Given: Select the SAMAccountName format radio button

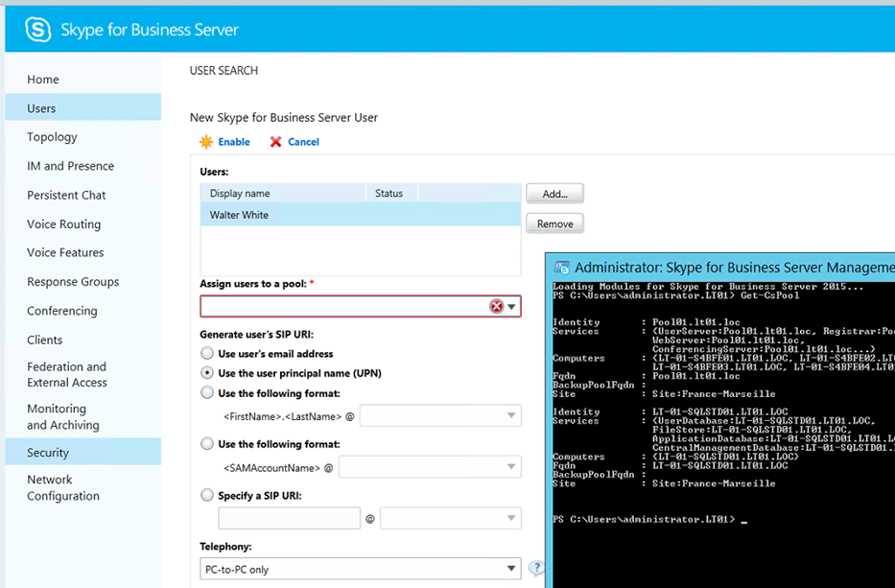Looking at the screenshot, I should [207, 444].
